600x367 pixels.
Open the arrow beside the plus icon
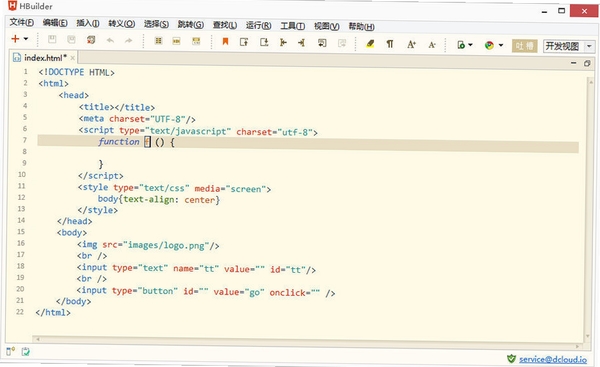coord(26,39)
